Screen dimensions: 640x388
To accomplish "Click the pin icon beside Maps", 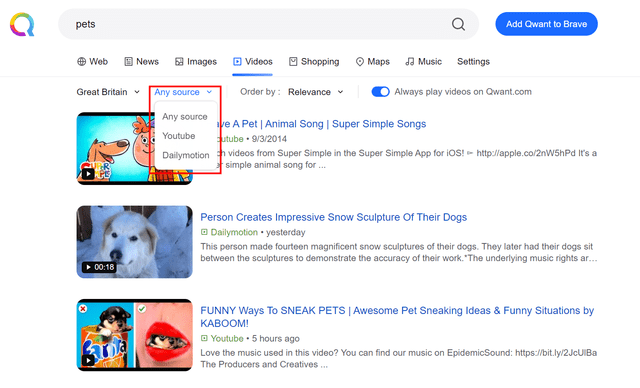I will click(360, 62).
